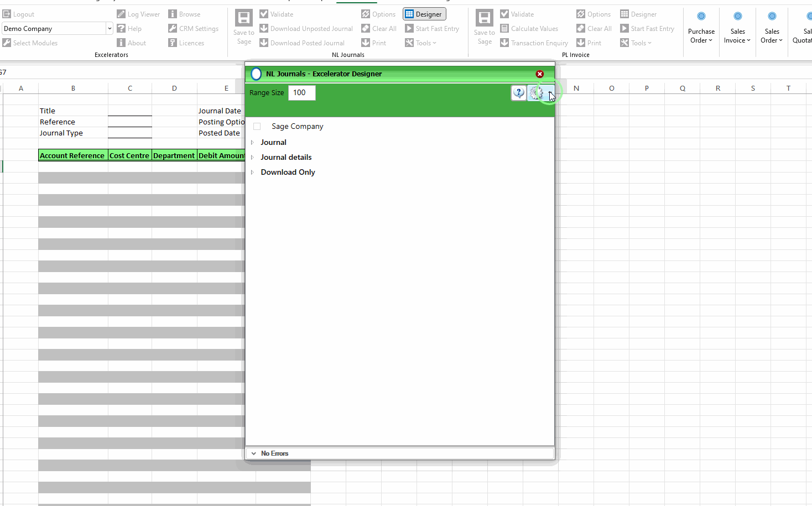The height and width of the screenshot is (506, 812).
Task: Open the Purchase Order dropdown
Action: tap(701, 28)
